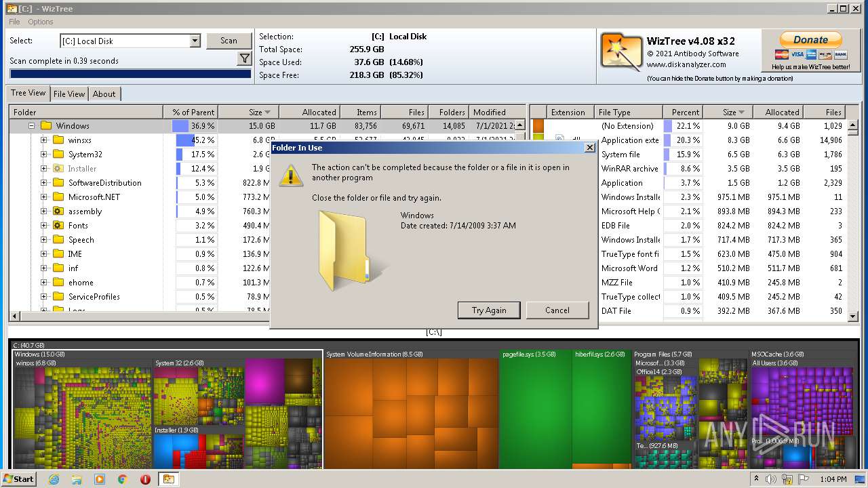Open the Options menu
Viewport: 868px width, 488px height.
coord(41,22)
